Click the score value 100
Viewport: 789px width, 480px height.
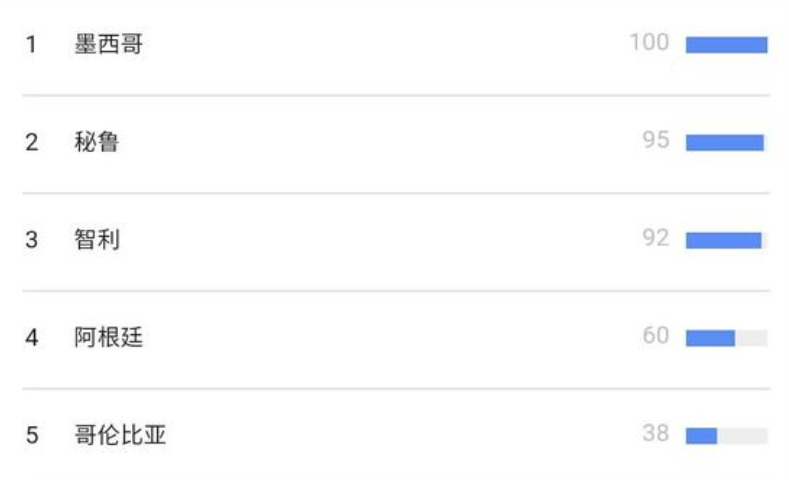650,42
